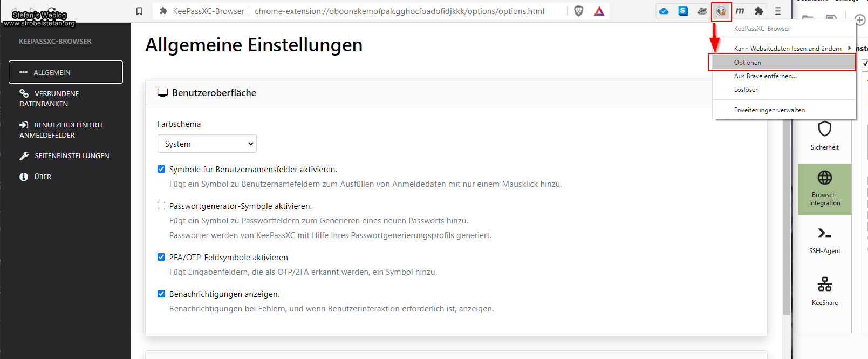The width and height of the screenshot is (868, 359).
Task: Expand Kann Websitedaten lesen und ändern submenu
Action: (x=785, y=49)
